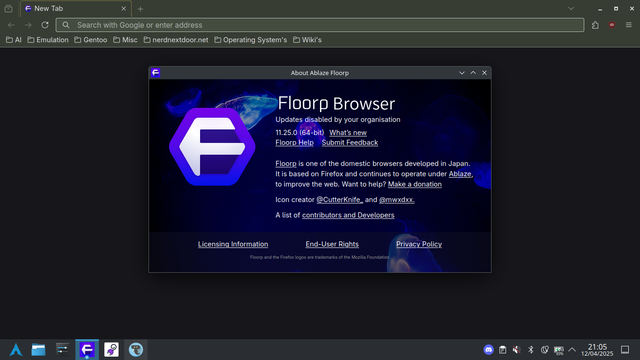Open the clipboard tray icon
The width and height of the screenshot is (640, 360).
pos(502,350)
